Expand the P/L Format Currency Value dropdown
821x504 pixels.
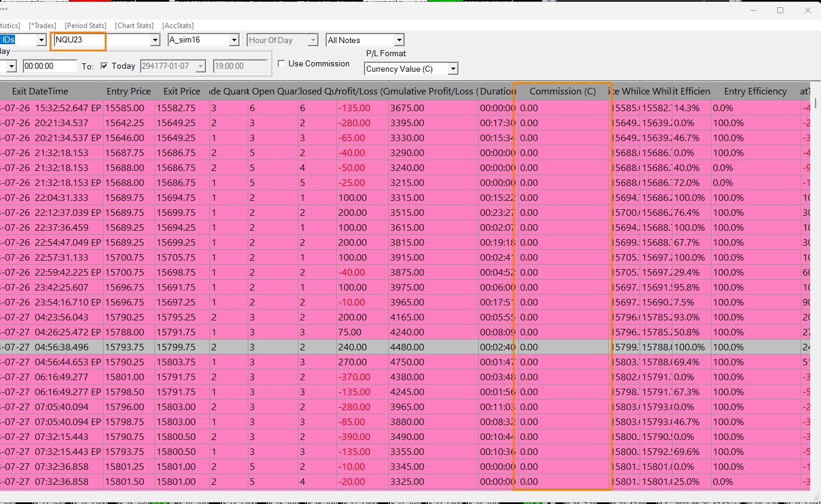pyautogui.click(x=453, y=69)
